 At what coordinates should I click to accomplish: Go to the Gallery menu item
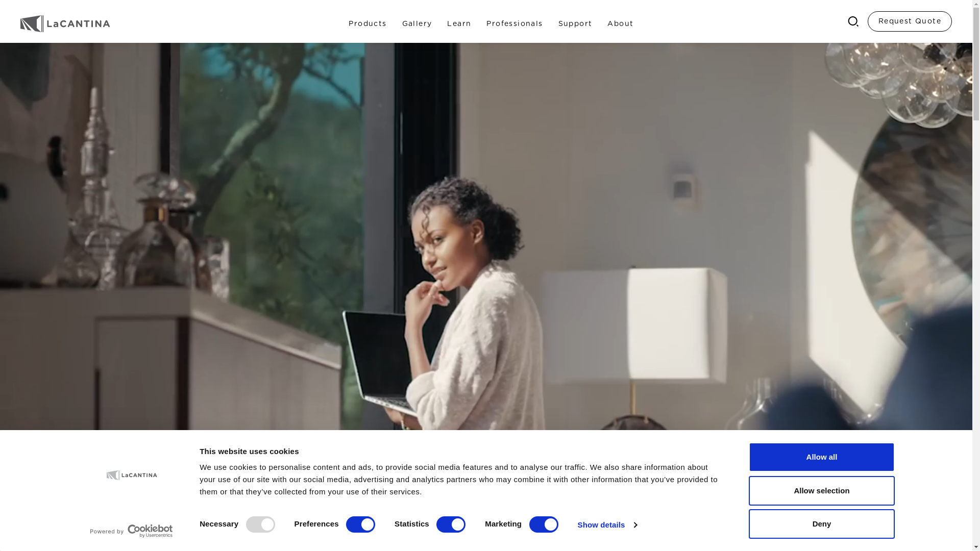pos(417,24)
